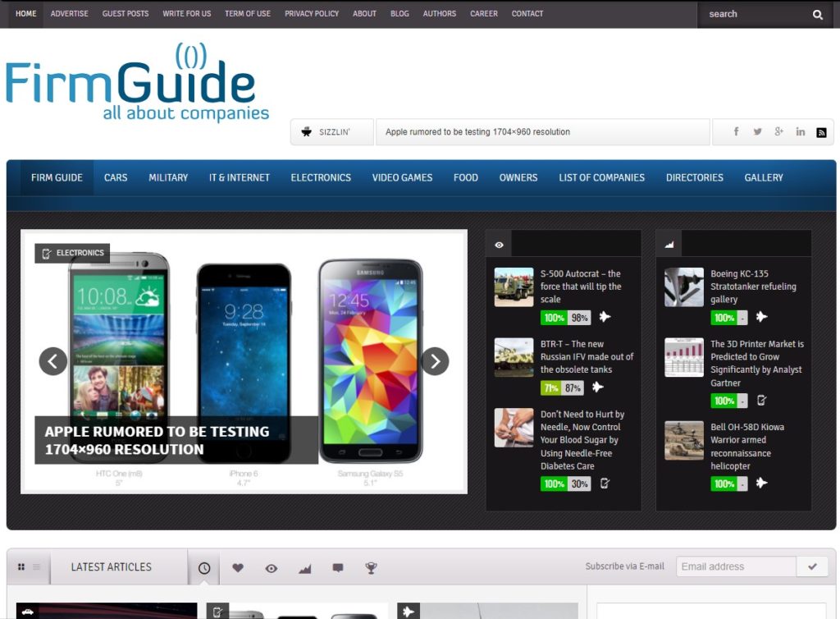Open List of Companies nav item

pos(601,177)
